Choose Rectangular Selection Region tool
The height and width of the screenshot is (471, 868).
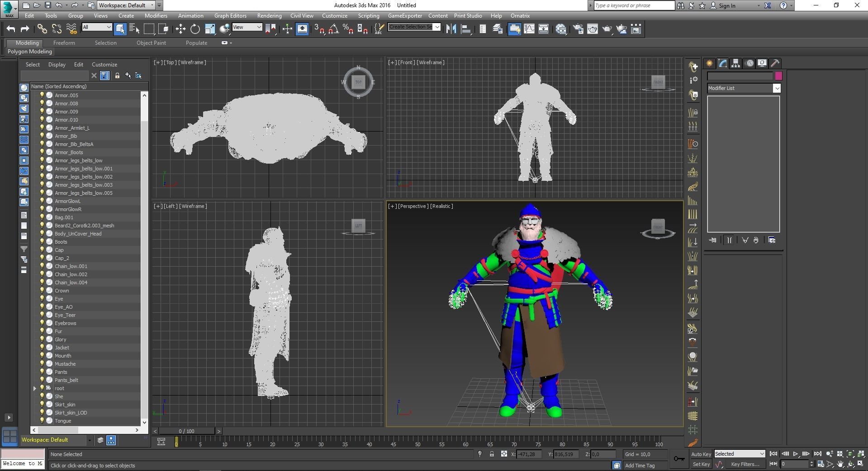click(x=149, y=29)
